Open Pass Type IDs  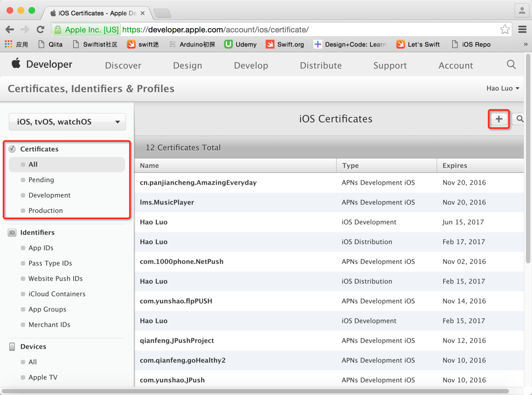50,264
